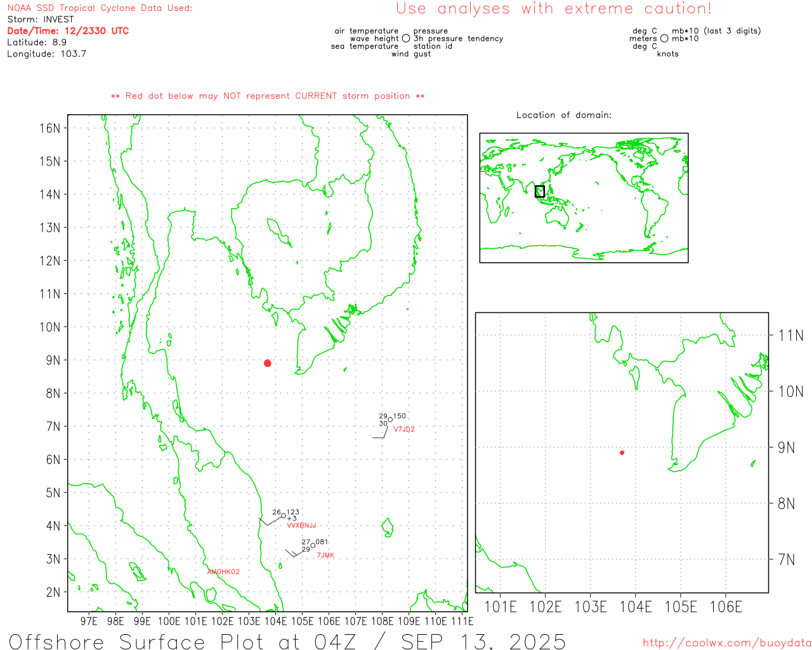Click the 16N latitude label on main map
Image resolution: width=812 pixels, height=650 pixels.
click(49, 128)
